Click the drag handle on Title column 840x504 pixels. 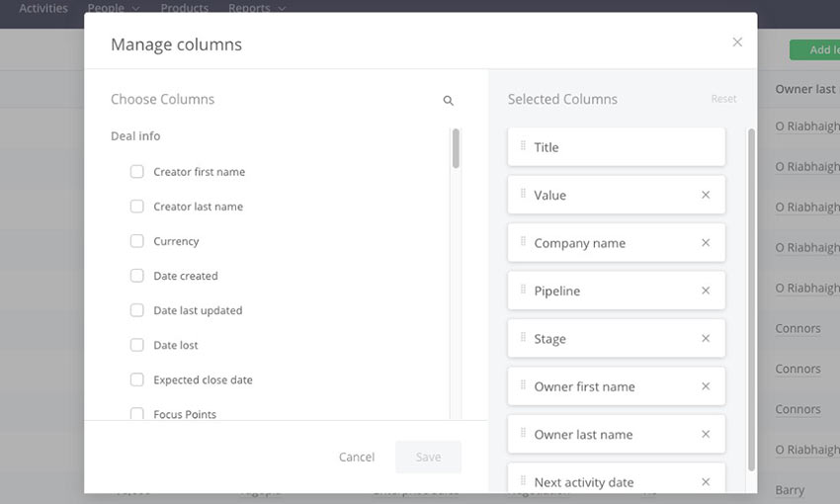[x=523, y=146]
